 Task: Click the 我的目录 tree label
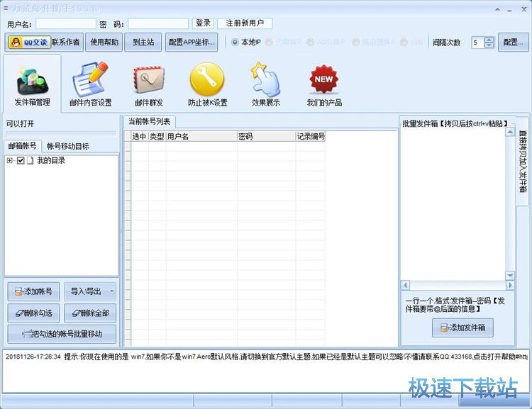coord(51,160)
